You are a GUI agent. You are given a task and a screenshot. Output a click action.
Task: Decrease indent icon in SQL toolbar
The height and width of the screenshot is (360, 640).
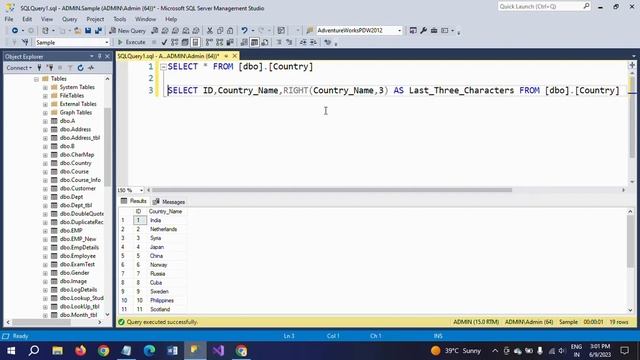[303, 42]
